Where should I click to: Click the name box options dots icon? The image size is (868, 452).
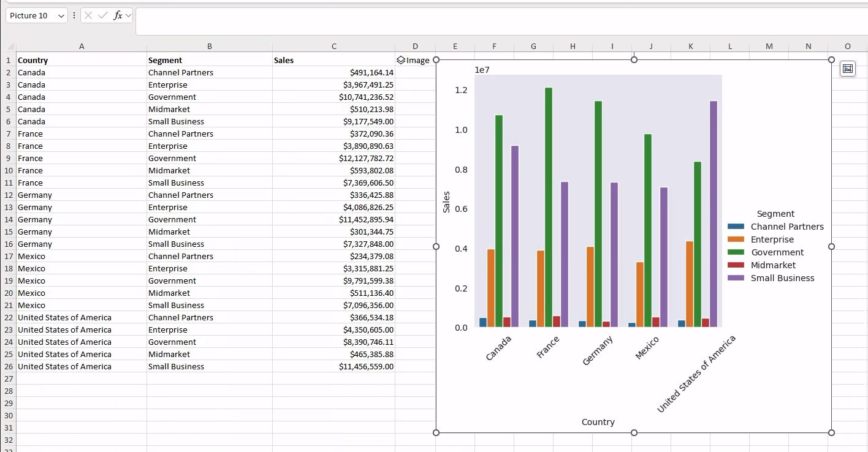74,15
